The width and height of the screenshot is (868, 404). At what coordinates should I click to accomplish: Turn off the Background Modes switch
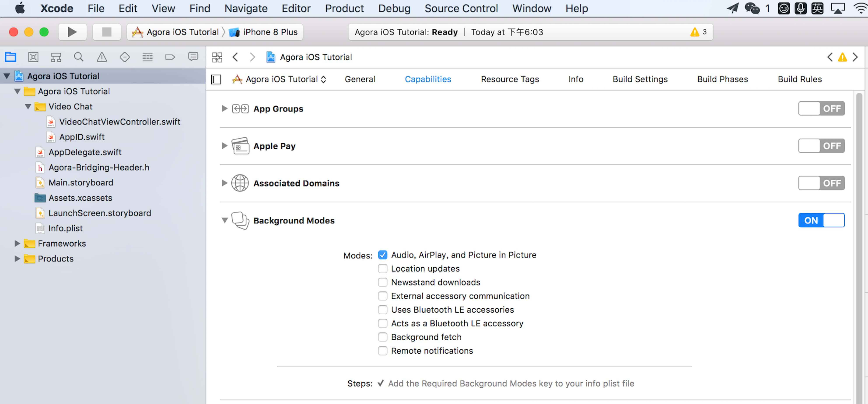[821, 220]
